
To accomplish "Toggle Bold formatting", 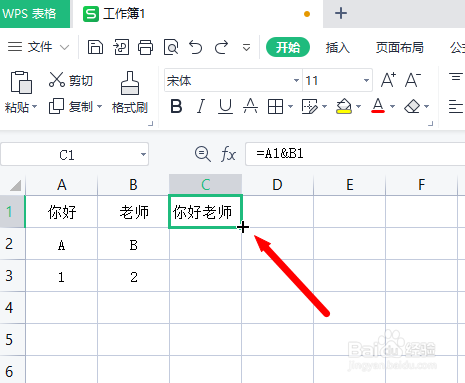I will (x=176, y=107).
